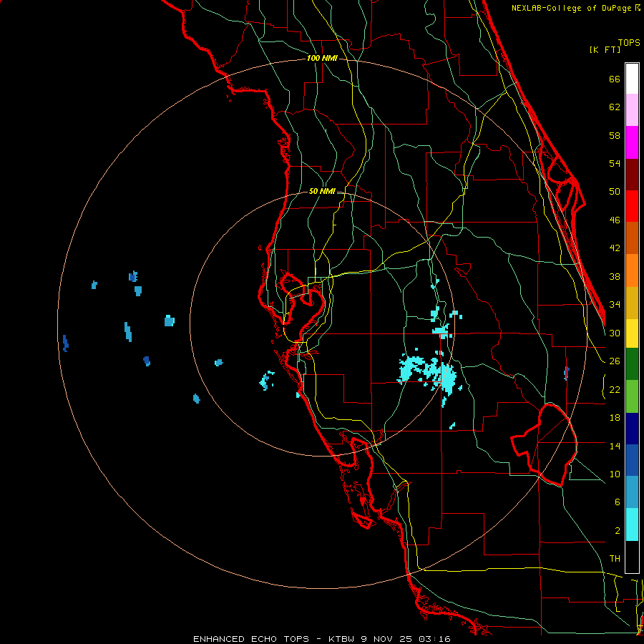This screenshot has height=644, width=644.
Task: Click the legend value 66
Action: [615, 79]
